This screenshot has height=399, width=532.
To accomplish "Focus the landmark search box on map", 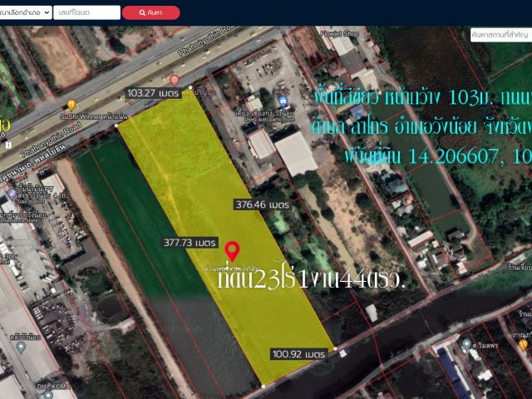I will click(501, 35).
